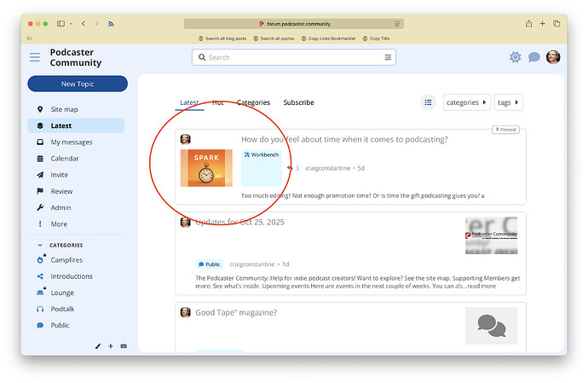Open the hamburger sidebar menu
The image size is (588, 383).
tap(35, 57)
